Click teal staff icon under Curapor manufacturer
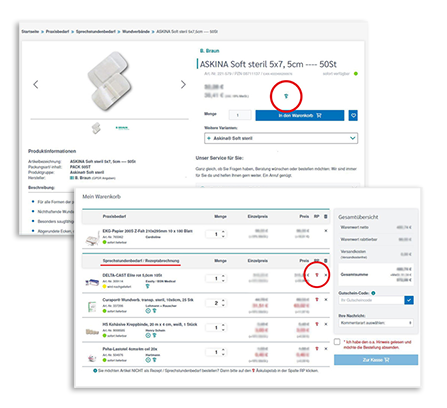This screenshot has height=408, width=447. click(154, 311)
